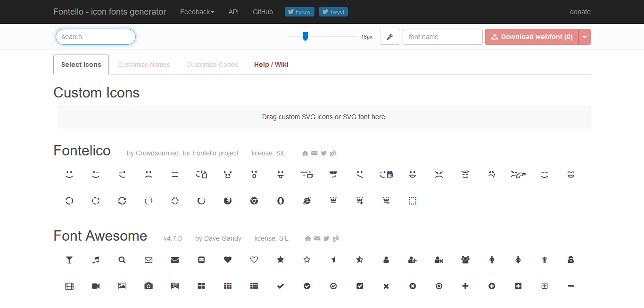The image size is (644, 308).
Task: Open the Feedback dropdown menu
Action: click(197, 12)
